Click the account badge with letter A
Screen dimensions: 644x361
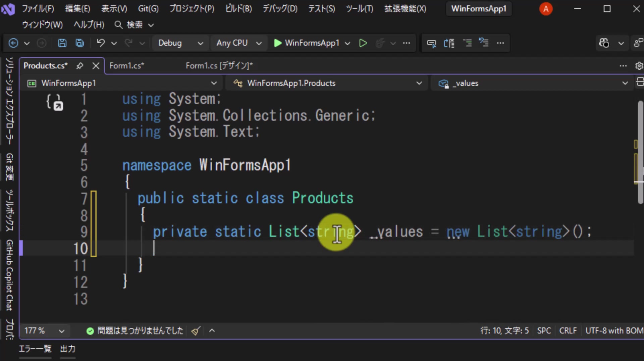[x=546, y=9]
